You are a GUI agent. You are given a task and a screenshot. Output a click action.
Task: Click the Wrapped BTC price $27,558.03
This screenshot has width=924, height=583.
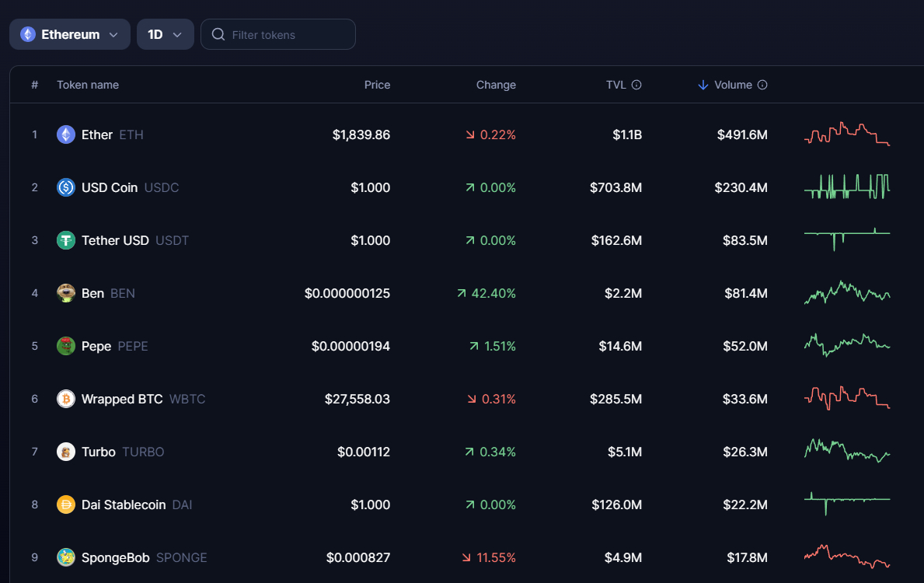[357, 399]
